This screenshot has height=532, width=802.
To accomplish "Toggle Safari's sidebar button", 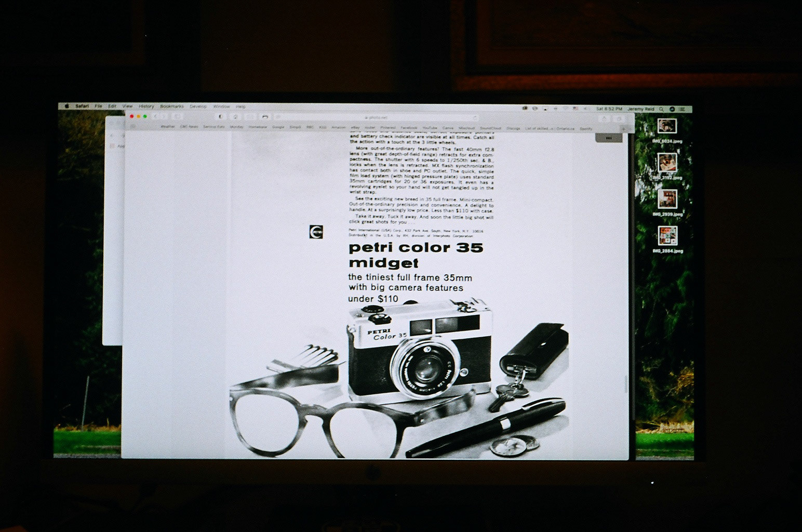I will pyautogui.click(x=178, y=116).
